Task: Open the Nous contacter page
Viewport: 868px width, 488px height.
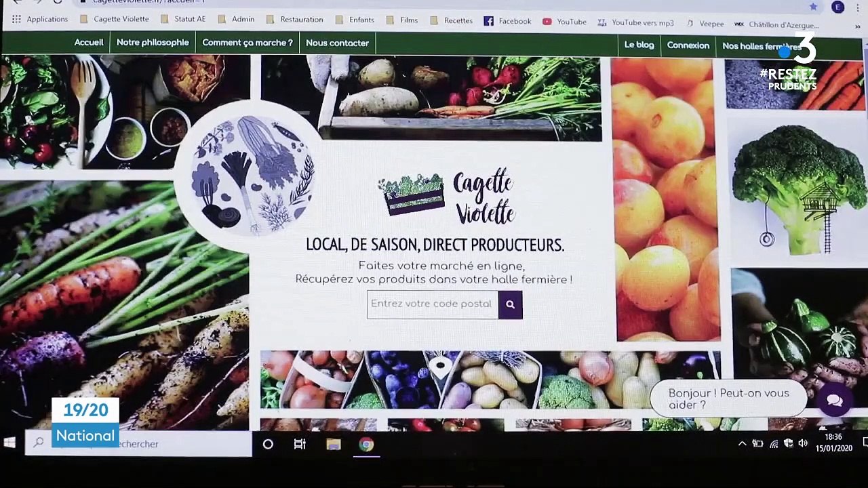Action: [x=337, y=43]
